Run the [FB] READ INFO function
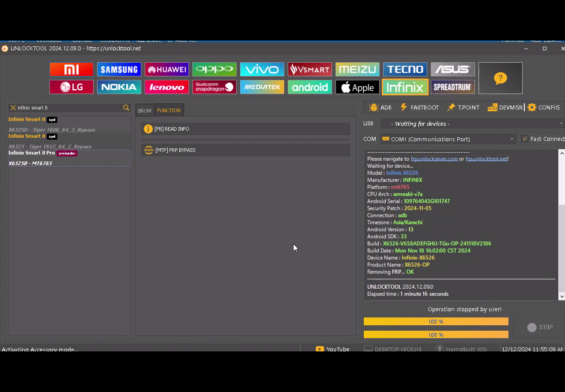 coord(246,129)
